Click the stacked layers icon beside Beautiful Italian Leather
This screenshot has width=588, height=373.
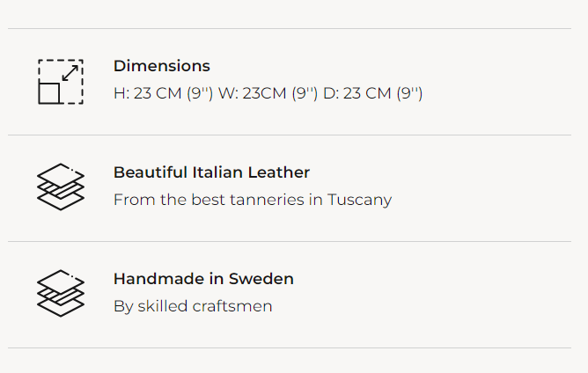(61, 186)
